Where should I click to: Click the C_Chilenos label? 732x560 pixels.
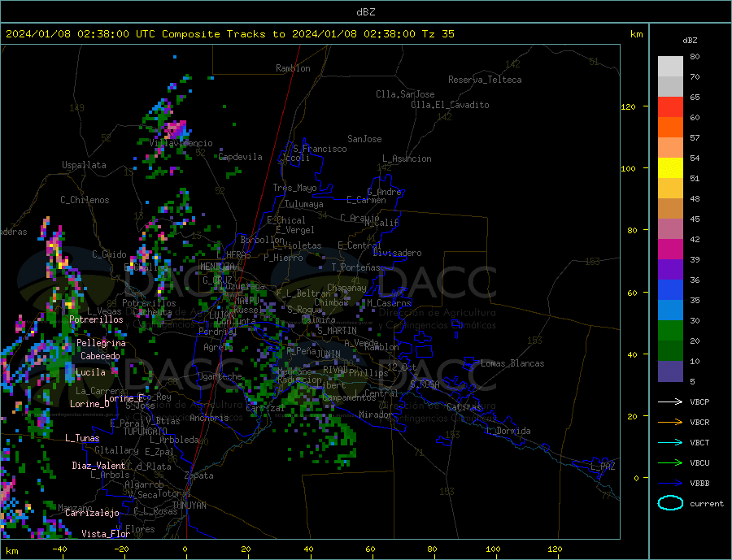(x=85, y=200)
